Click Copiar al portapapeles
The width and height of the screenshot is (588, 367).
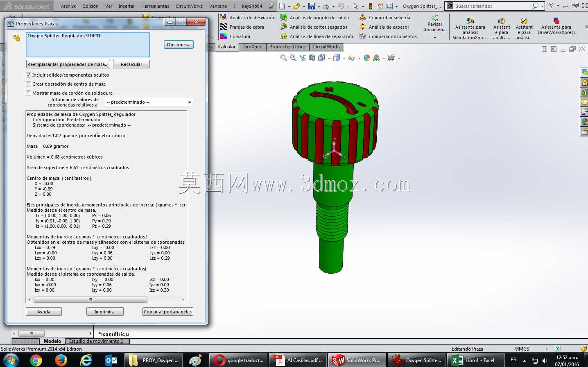point(168,312)
